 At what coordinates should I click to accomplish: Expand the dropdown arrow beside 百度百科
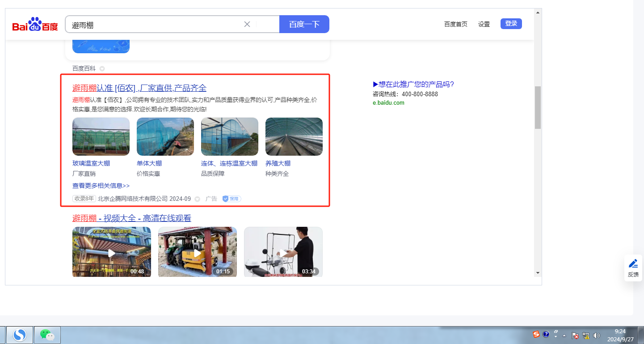coord(102,69)
